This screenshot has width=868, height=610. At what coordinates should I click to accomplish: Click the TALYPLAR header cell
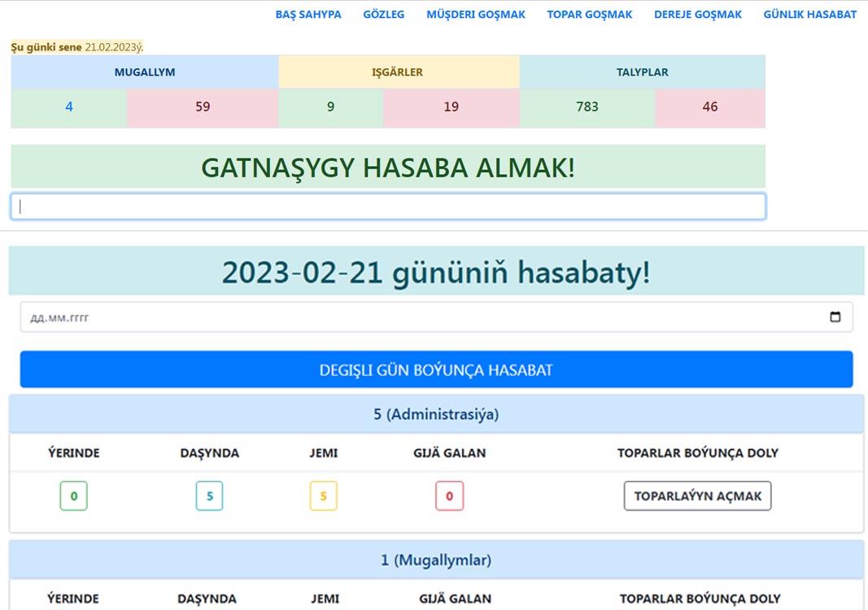[x=642, y=72]
